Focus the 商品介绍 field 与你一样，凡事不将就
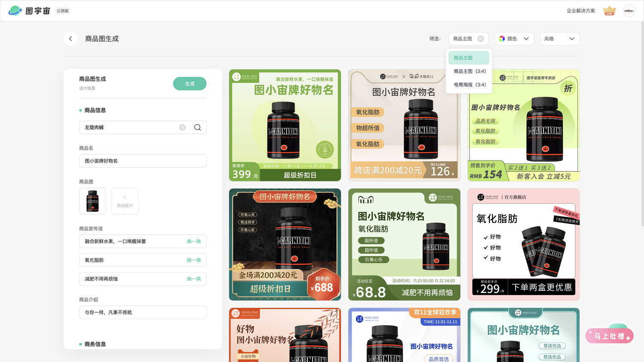This screenshot has width=644, height=362. tap(143, 312)
